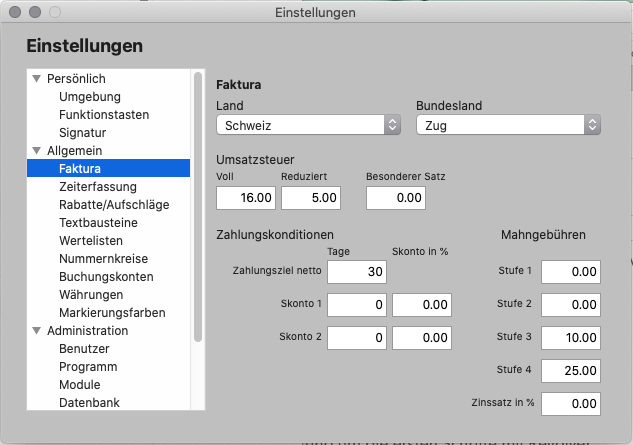
Task: Open Benutzer under Administration
Action: (x=84, y=349)
